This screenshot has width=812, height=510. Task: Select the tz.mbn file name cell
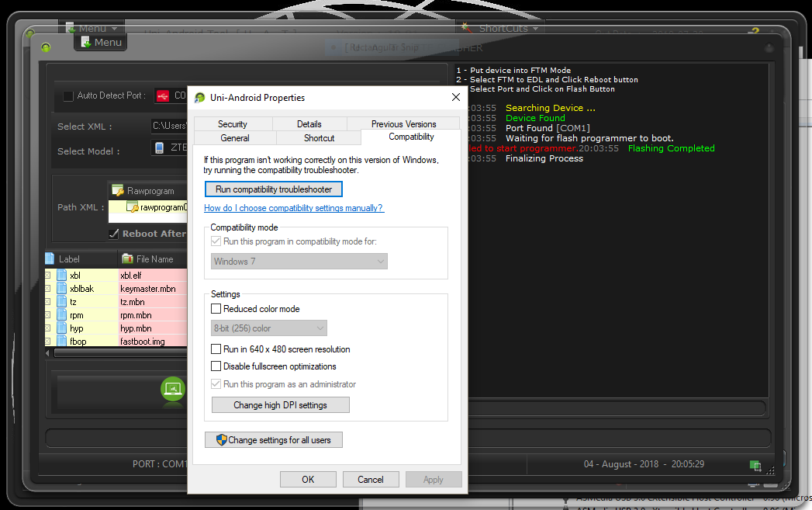[153, 302]
